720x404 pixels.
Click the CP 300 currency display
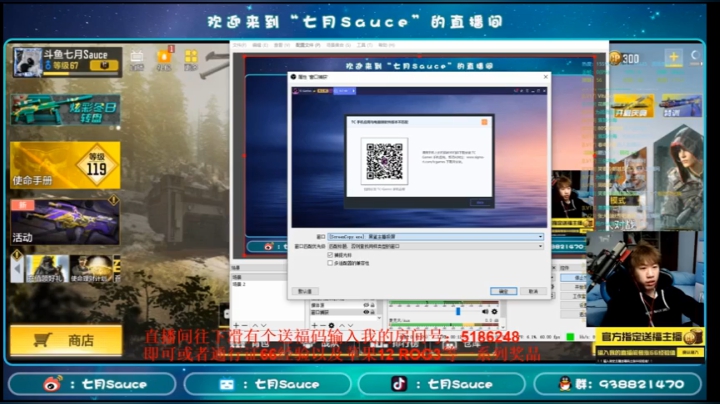[625, 58]
